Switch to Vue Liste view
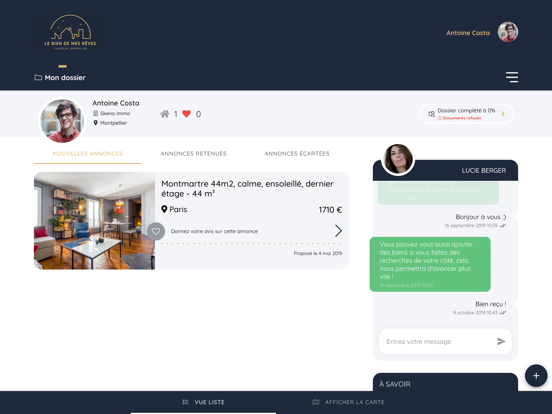Screen dimensions: 552x414 click(203, 402)
